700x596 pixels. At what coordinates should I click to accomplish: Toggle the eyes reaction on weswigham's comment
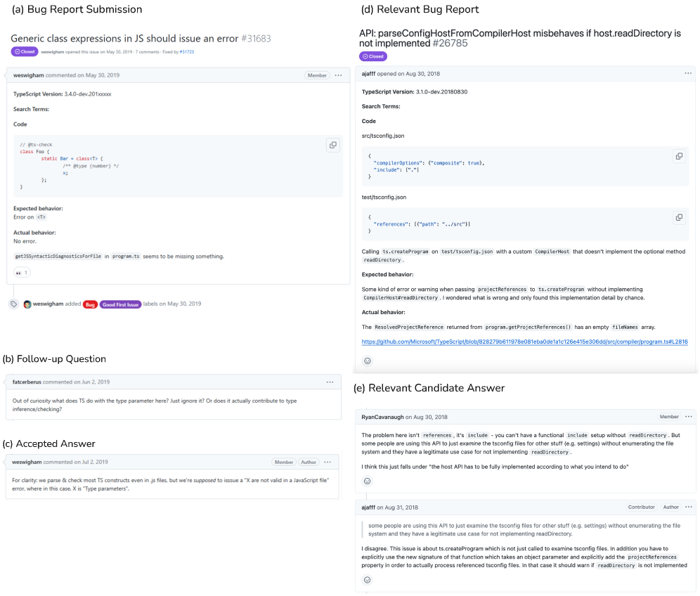point(22,273)
